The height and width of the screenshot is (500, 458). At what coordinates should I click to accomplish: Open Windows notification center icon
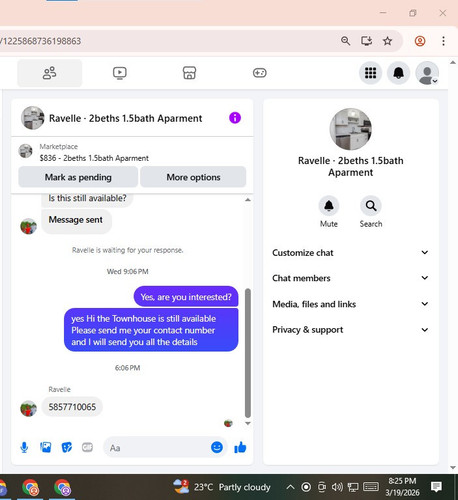click(x=436, y=487)
